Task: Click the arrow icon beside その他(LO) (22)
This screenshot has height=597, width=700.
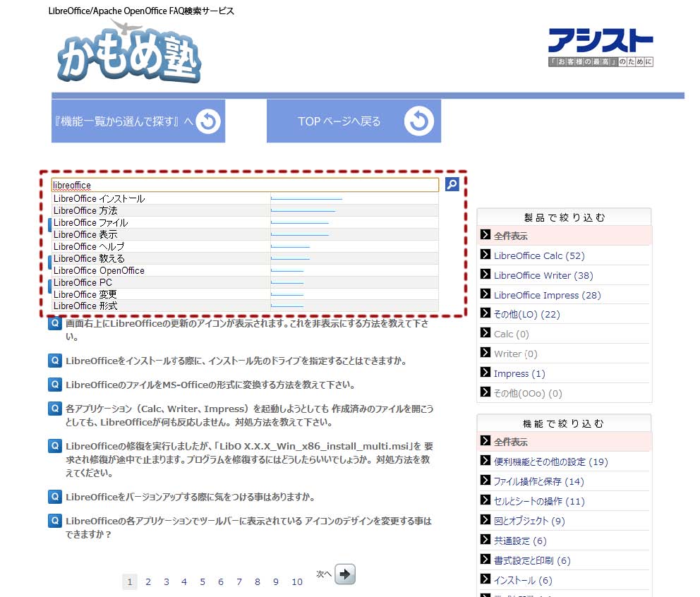Action: point(485,313)
